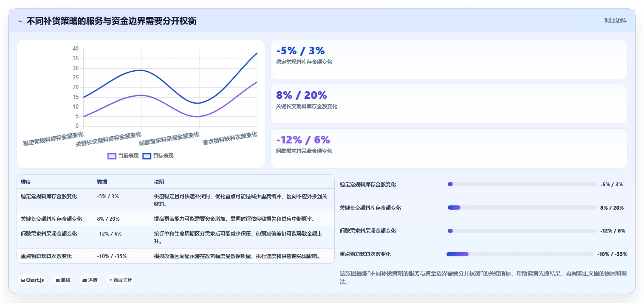Click progress label 重点物料缺料次数变化

coord(365,254)
